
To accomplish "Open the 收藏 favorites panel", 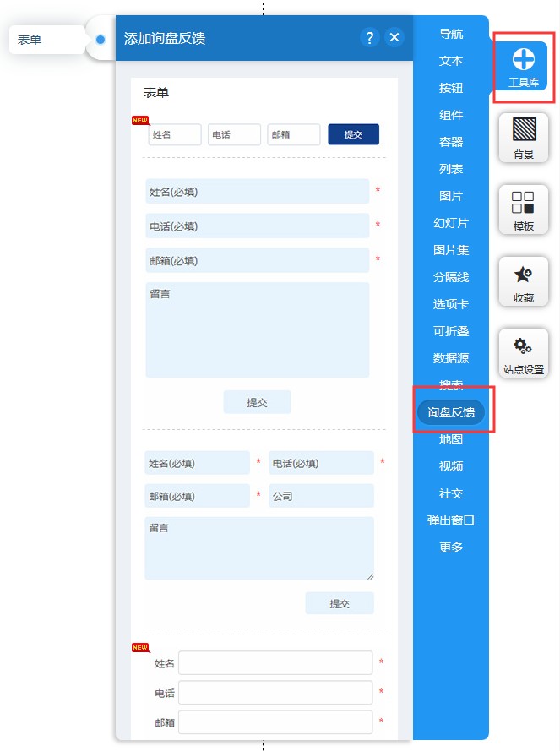I will pos(523,281).
